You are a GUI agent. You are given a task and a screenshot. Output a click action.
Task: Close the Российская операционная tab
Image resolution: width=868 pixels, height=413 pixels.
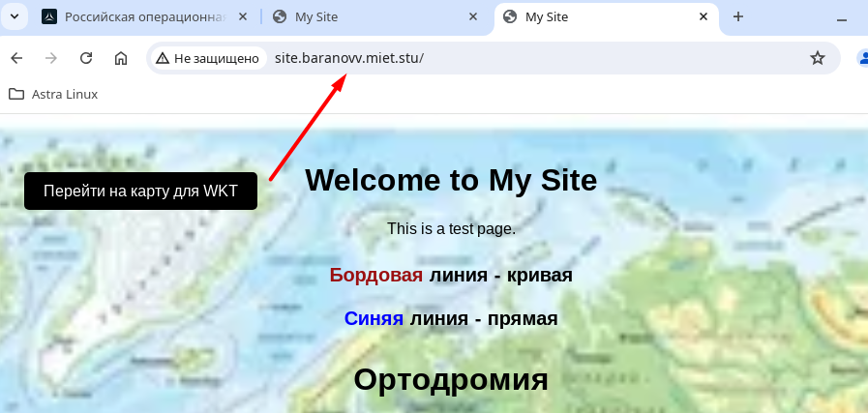243,17
